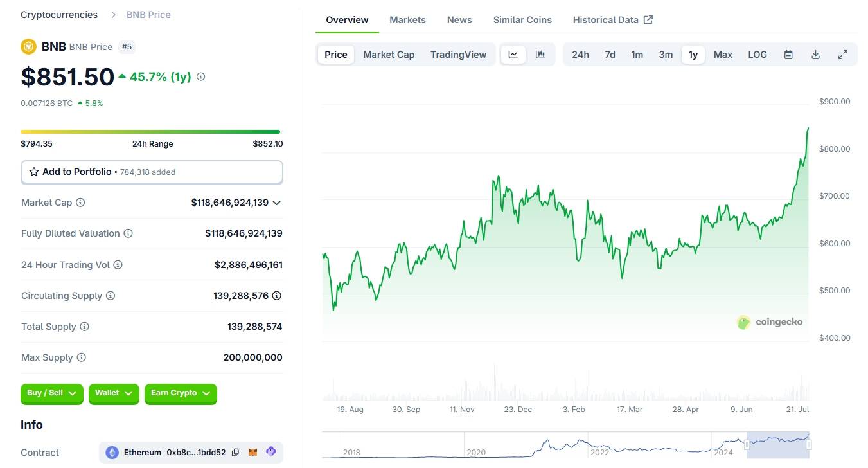The width and height of the screenshot is (868, 468).
Task: Click the Ethereum contract address text
Action: (x=196, y=453)
